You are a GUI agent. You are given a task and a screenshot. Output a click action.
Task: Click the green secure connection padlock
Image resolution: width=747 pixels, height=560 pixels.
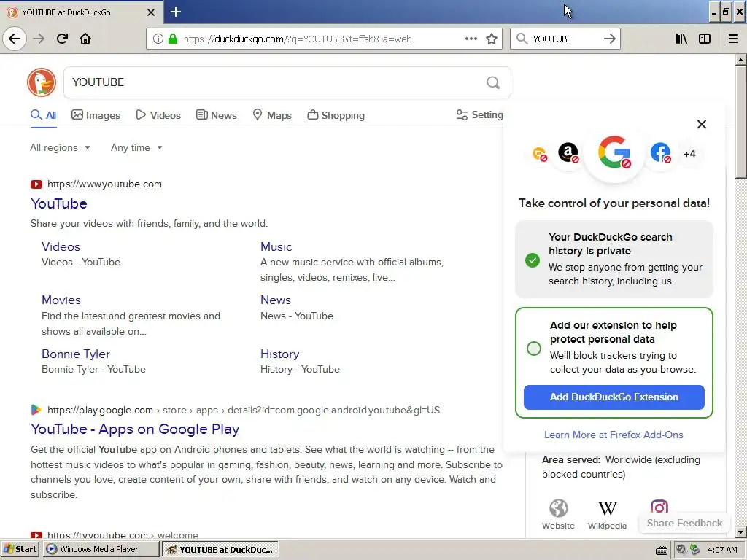[173, 39]
